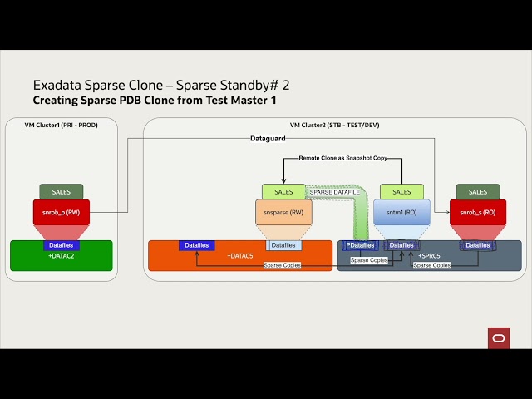Click the PDatafiles box in +SPRC5
The image size is (532, 399).
pos(360,245)
